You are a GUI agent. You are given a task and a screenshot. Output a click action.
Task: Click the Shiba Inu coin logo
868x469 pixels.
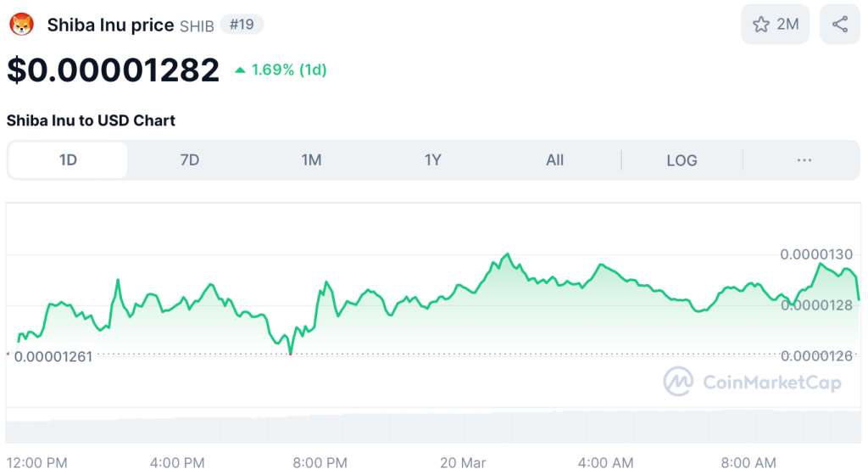point(21,25)
